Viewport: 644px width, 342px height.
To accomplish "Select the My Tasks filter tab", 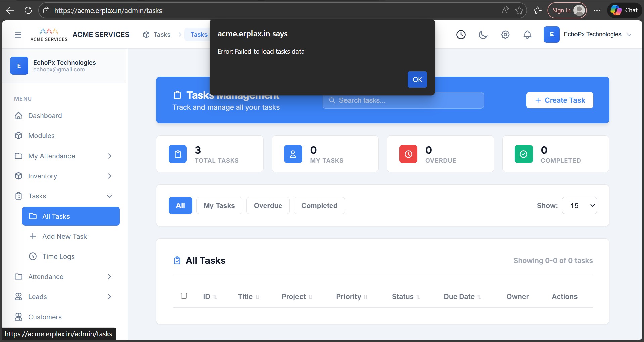I will click(219, 206).
